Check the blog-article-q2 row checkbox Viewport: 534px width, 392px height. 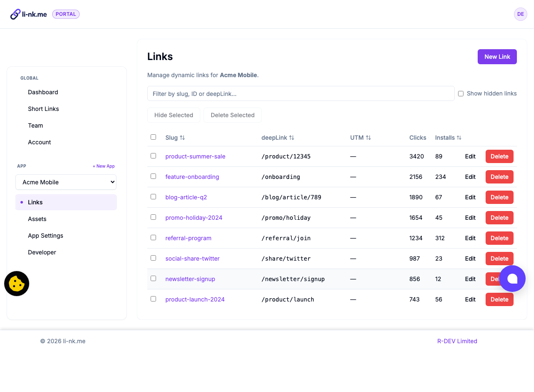153,196
